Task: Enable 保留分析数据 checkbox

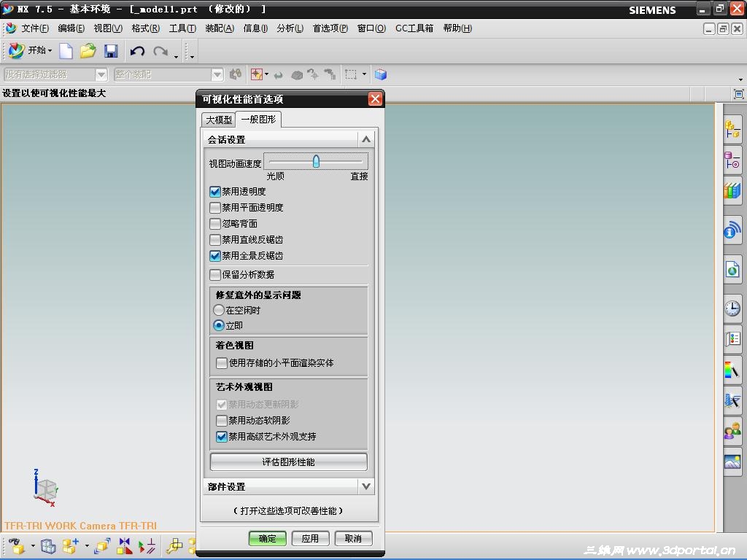Action: click(x=215, y=275)
